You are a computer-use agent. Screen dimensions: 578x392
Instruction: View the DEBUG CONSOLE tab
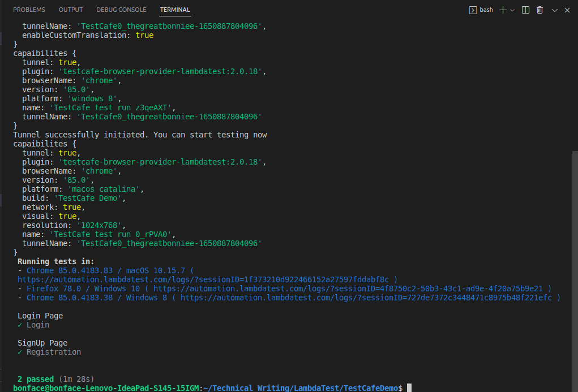click(121, 9)
